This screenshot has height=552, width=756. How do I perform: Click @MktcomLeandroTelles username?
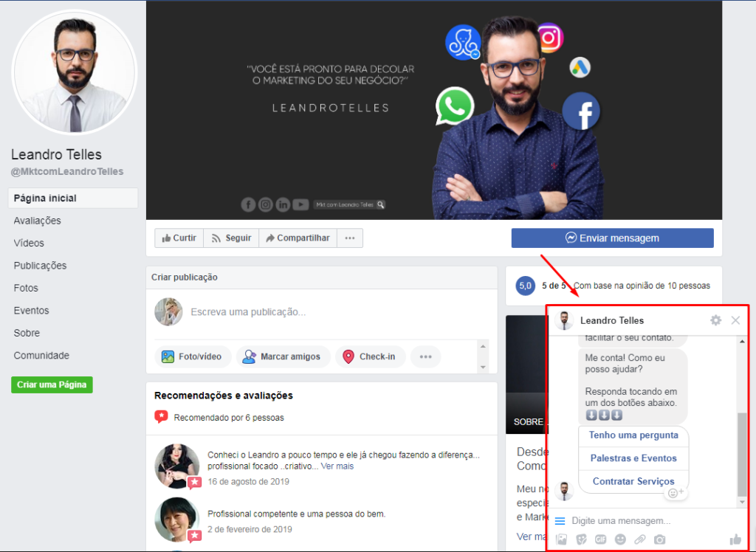(67, 172)
